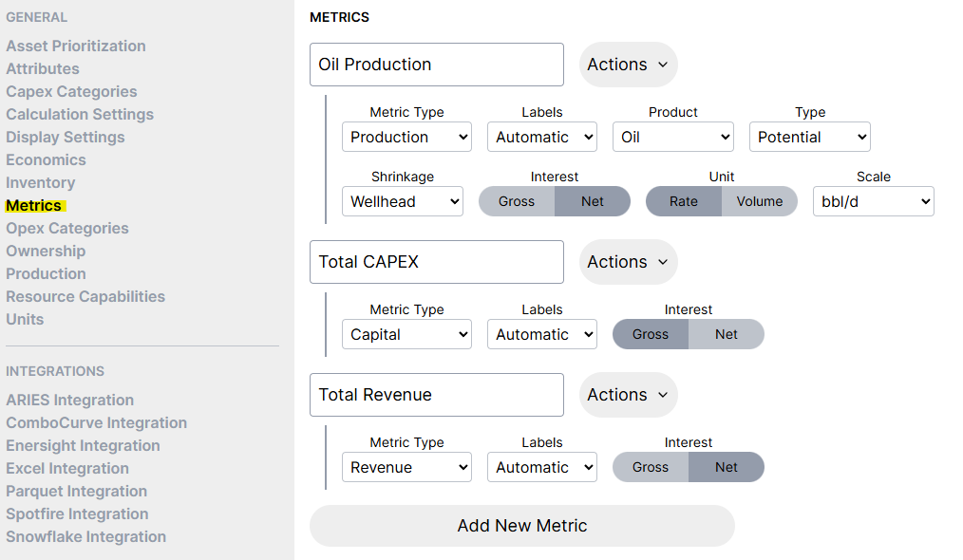This screenshot has height=560, width=963.
Task: Open the Product dropdown set to Oil
Action: pyautogui.click(x=672, y=137)
